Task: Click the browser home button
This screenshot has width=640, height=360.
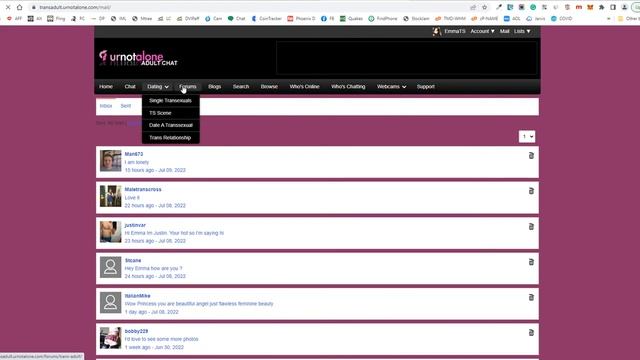Action: point(19,7)
